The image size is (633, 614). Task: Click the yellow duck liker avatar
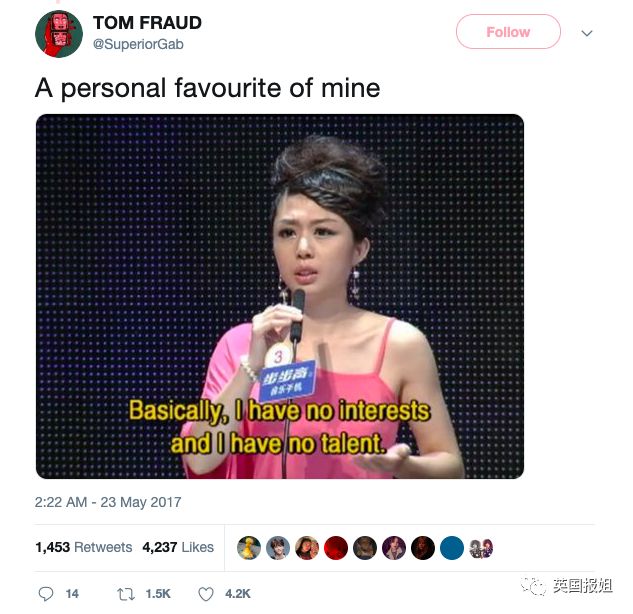(249, 548)
